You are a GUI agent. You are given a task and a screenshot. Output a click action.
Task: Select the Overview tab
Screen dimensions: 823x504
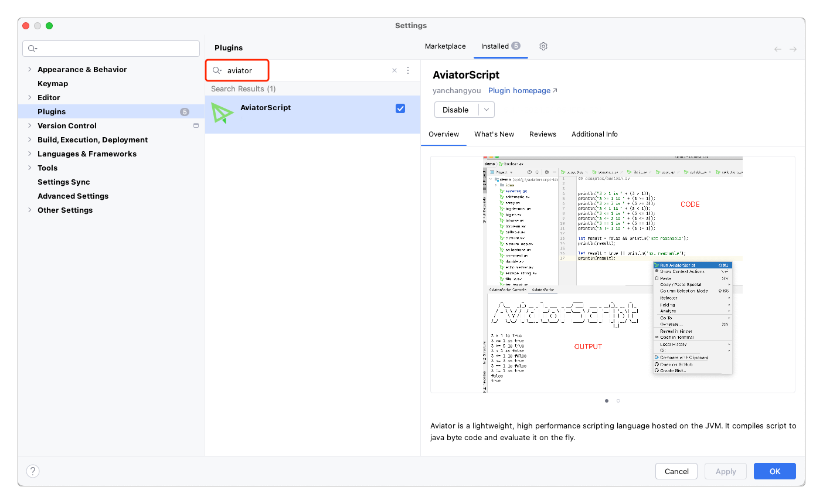click(444, 134)
